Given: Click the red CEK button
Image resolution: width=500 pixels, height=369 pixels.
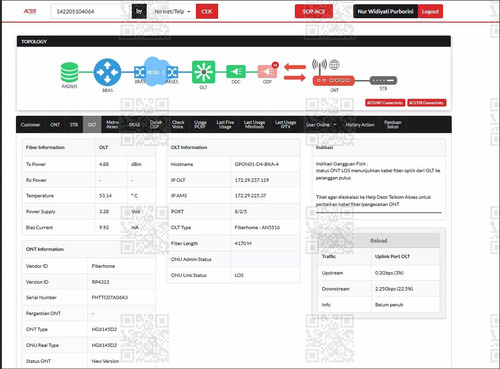Looking at the screenshot, I should [207, 11].
